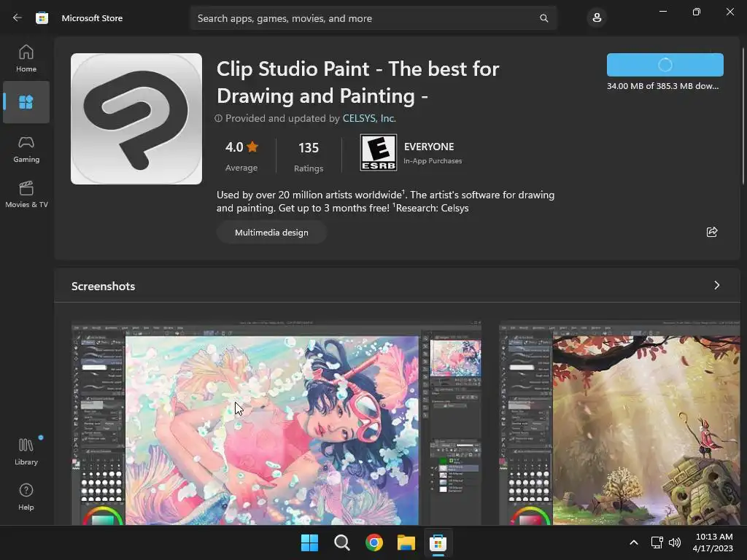Open Movies & TV section
The height and width of the screenshot is (560, 747).
(26, 194)
